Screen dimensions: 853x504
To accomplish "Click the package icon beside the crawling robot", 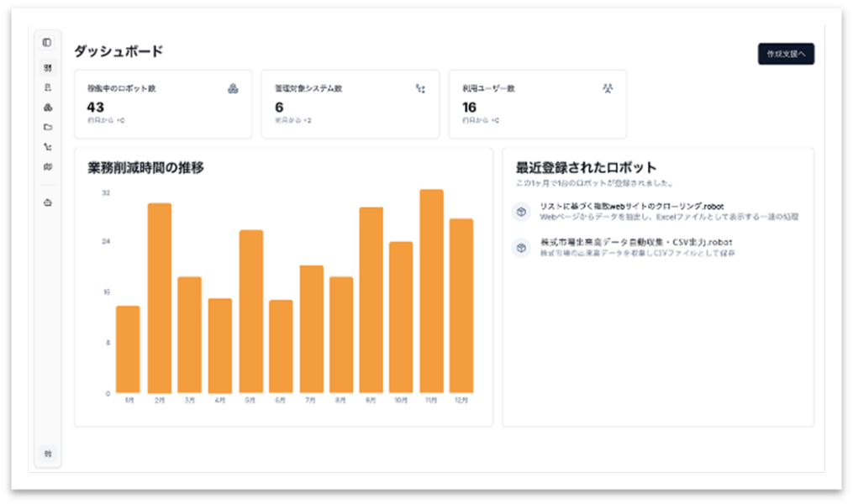I will pos(521,212).
